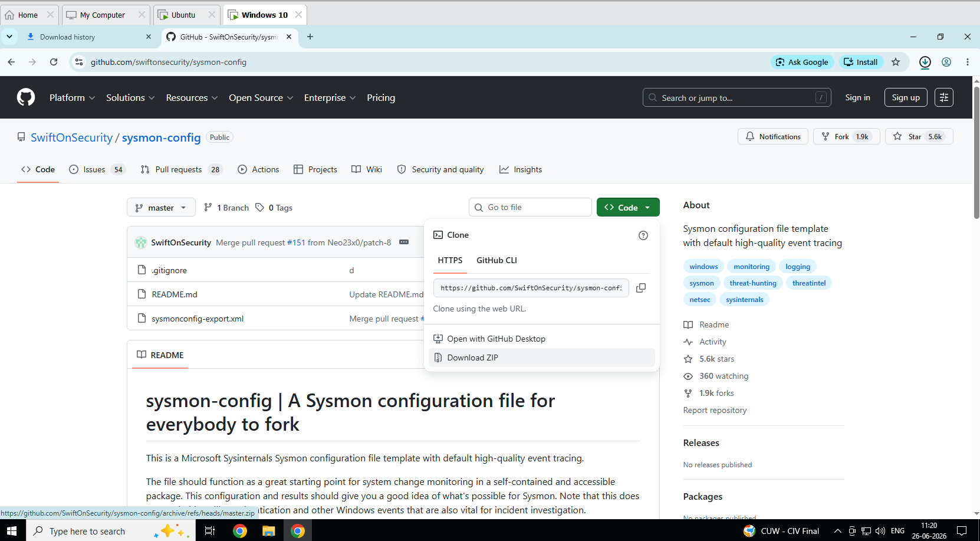Select the GitHub CLI clone tab
This screenshot has width=980, height=541.
[x=496, y=260]
